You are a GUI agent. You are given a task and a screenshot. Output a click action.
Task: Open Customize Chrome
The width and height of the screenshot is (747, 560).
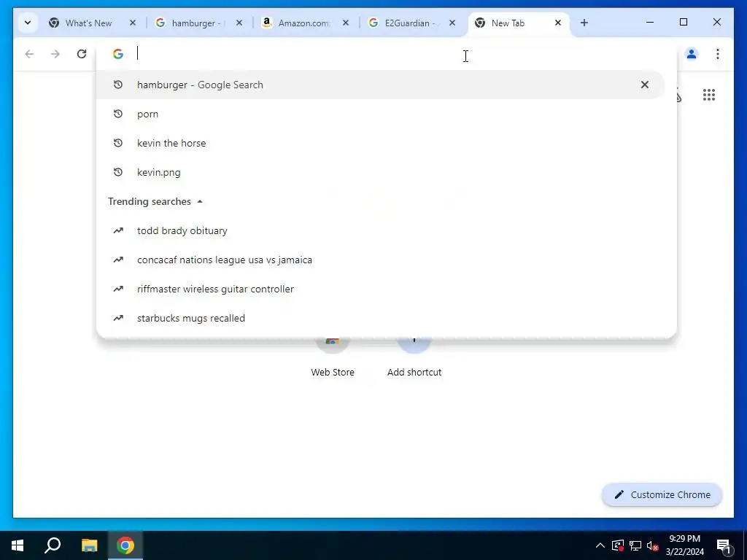coord(662,495)
